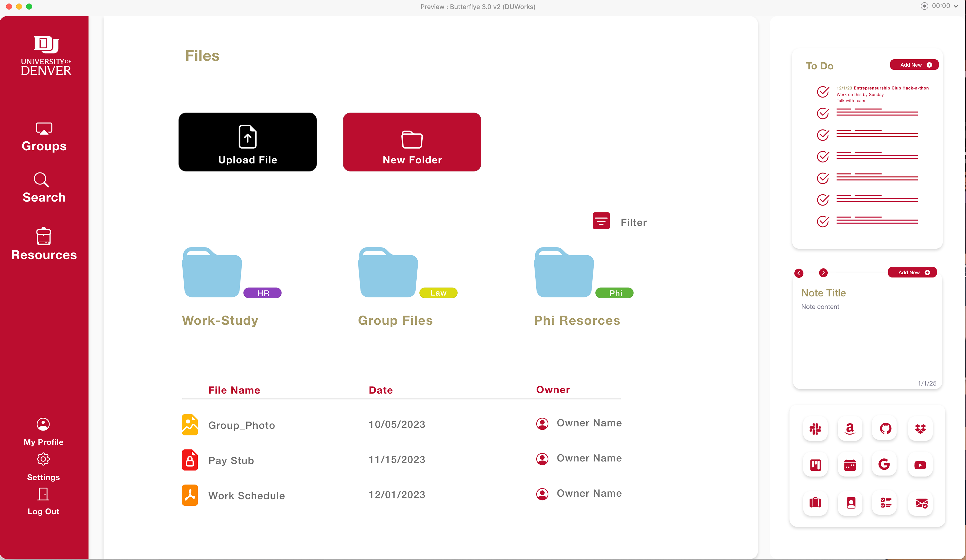Open the Work-Study folder
The image size is (966, 560).
point(212,272)
